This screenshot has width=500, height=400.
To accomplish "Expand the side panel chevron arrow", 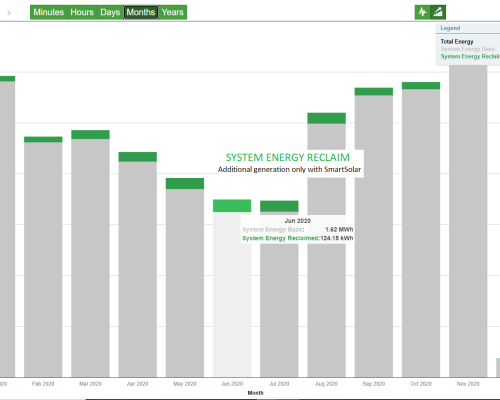I will tap(9, 13).
